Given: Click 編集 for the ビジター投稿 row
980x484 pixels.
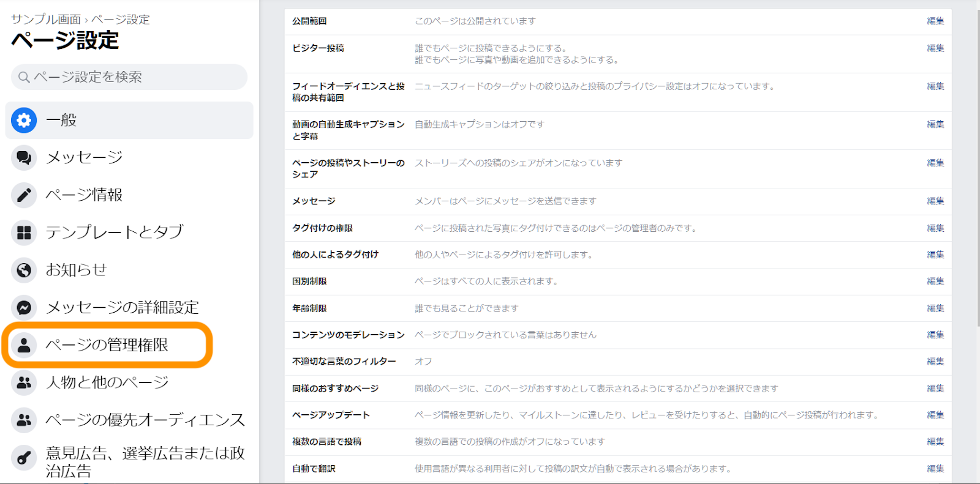Looking at the screenshot, I should point(935,48).
